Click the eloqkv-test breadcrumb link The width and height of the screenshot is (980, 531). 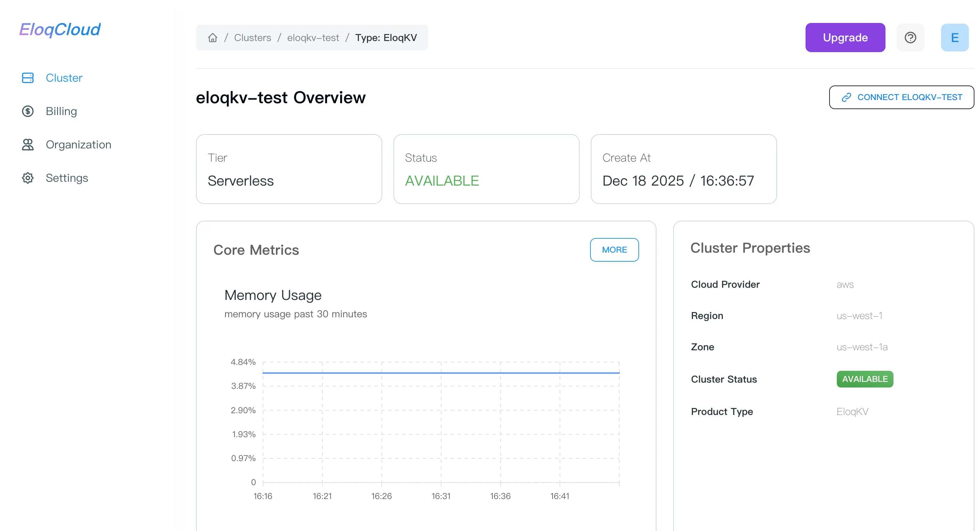point(313,38)
